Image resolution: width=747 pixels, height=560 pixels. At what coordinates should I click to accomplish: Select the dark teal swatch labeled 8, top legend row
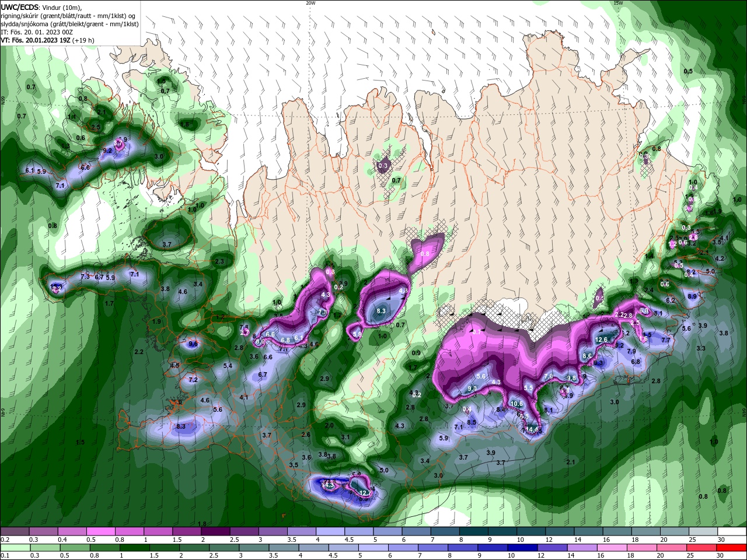474,531
